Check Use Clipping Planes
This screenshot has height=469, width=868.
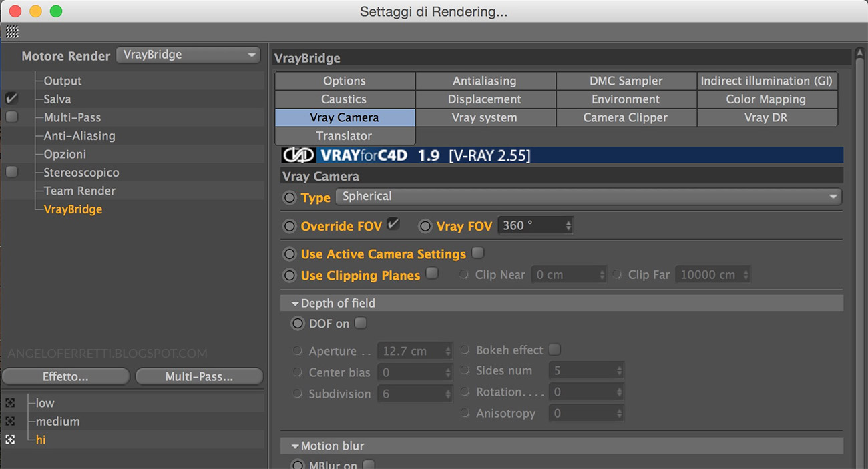[432, 273]
